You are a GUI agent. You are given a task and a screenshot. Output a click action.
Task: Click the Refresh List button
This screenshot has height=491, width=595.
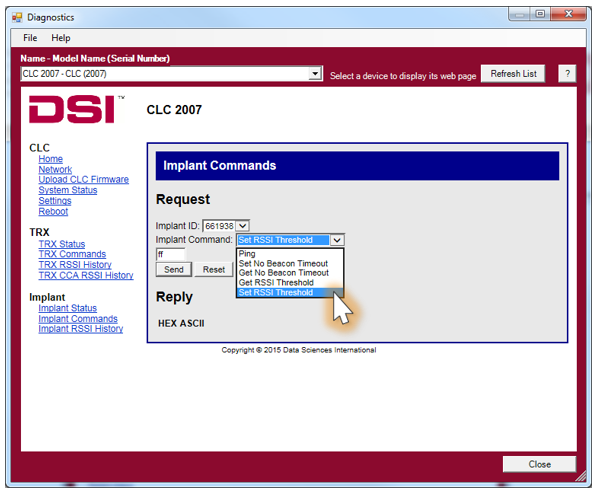click(513, 74)
